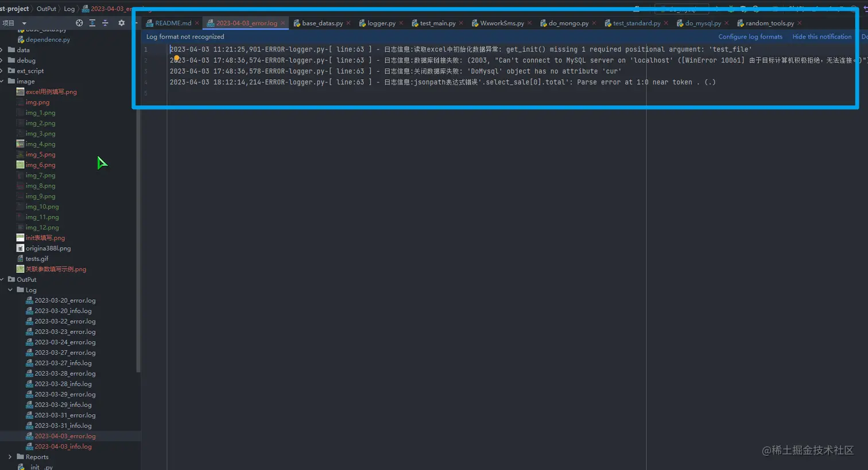Close the README.md tab
868x470 pixels.
[x=197, y=23]
